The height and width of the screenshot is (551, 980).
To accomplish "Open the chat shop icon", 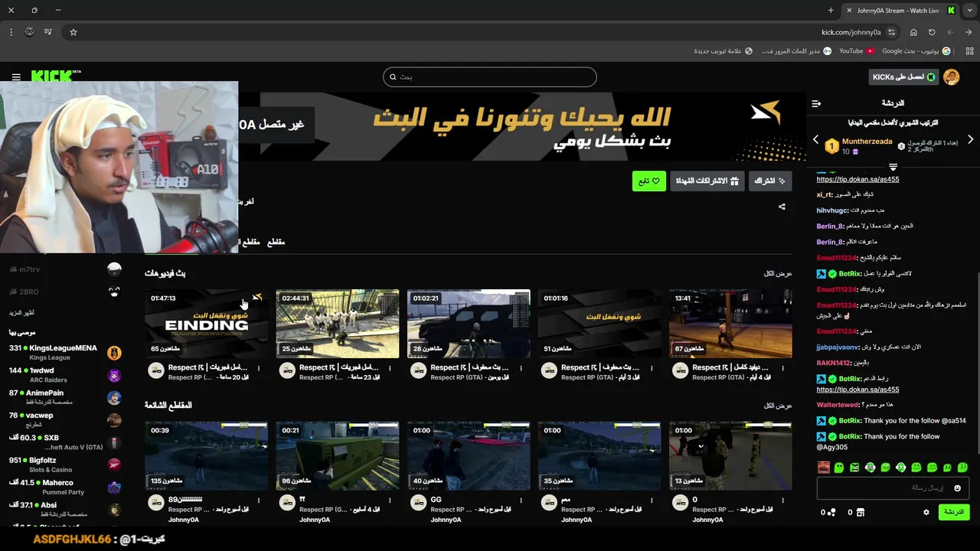I will pyautogui.click(x=860, y=512).
